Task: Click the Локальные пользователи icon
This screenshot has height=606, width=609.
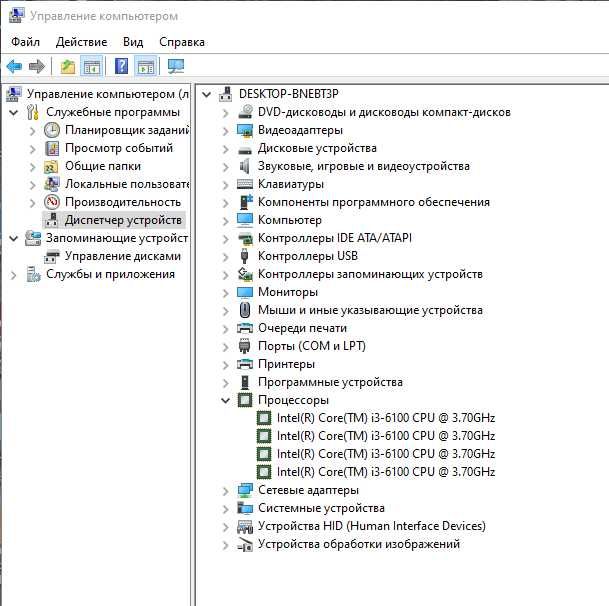Action: click(x=52, y=184)
